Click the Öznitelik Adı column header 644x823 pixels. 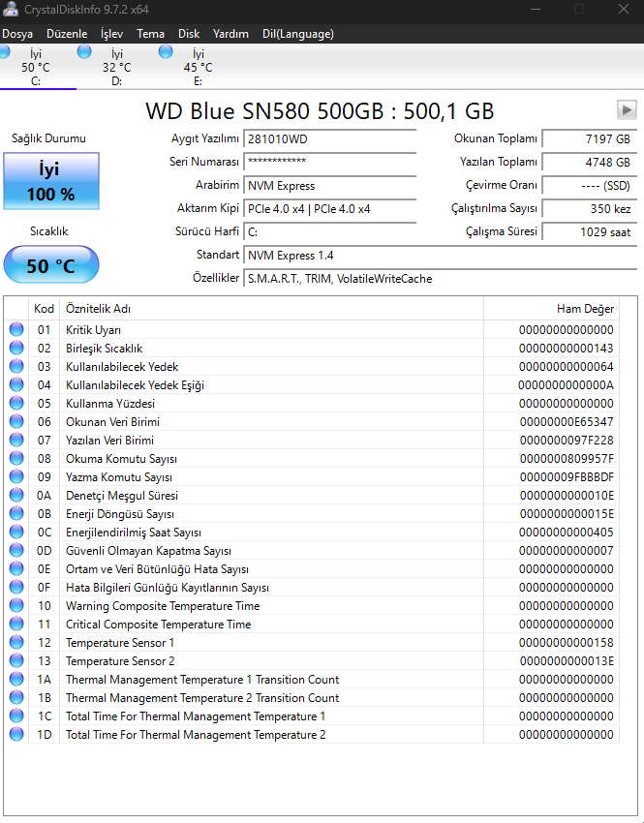[x=271, y=309]
